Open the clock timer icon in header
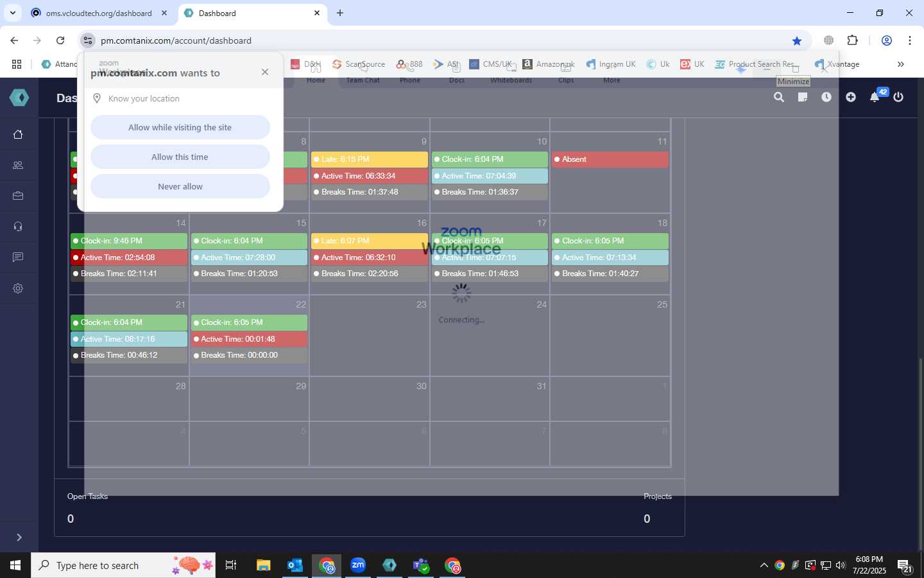 pyautogui.click(x=826, y=97)
